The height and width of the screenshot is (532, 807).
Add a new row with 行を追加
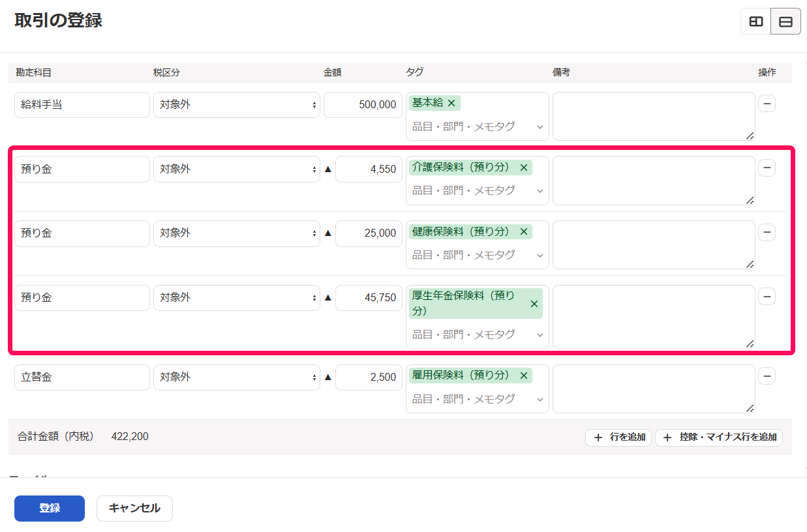[618, 437]
